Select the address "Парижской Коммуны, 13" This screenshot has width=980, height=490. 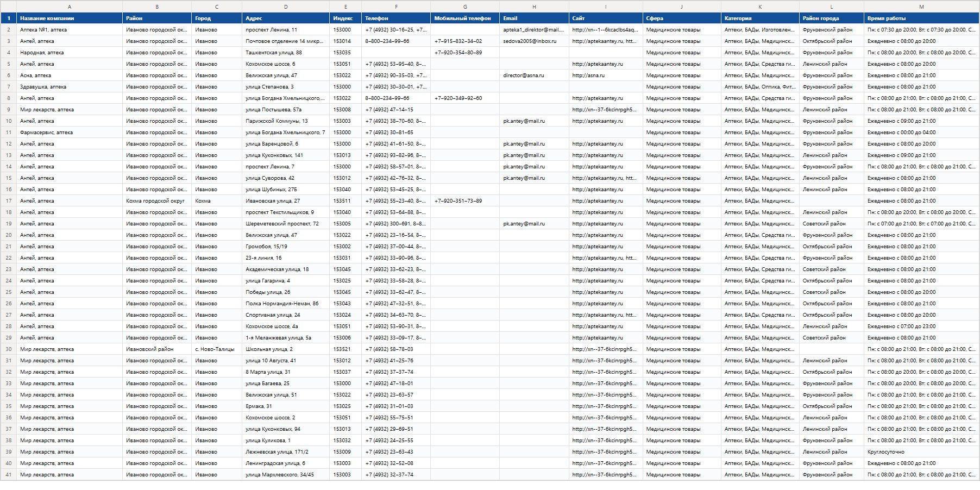pos(286,121)
